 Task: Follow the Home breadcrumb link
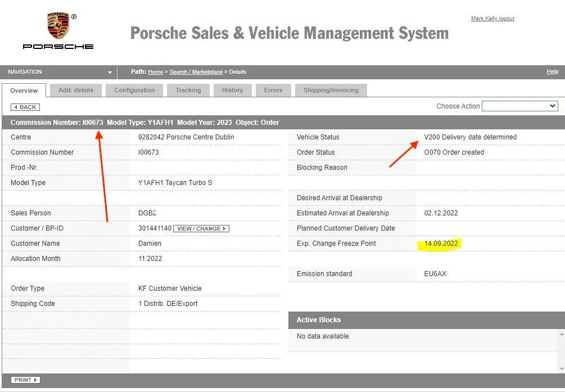coord(156,72)
